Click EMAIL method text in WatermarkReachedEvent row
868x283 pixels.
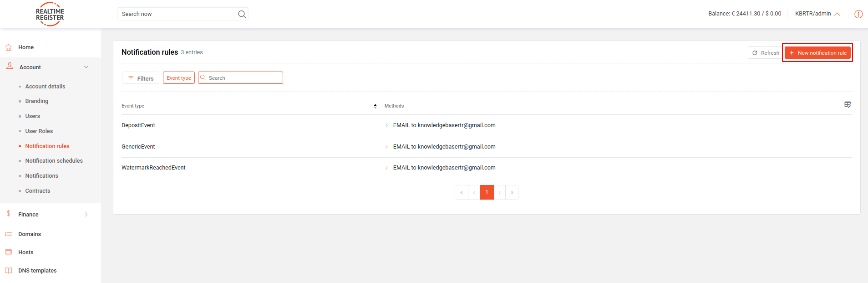(x=444, y=168)
